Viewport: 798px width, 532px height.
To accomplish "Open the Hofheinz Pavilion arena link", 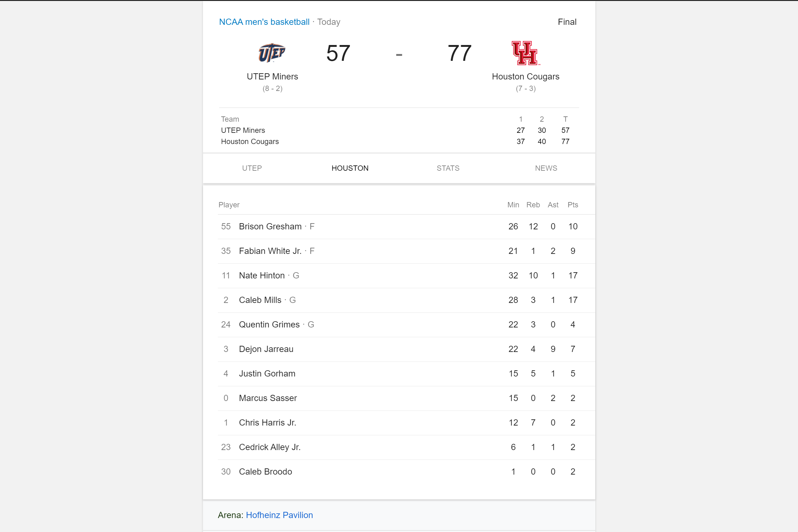I will click(x=279, y=515).
